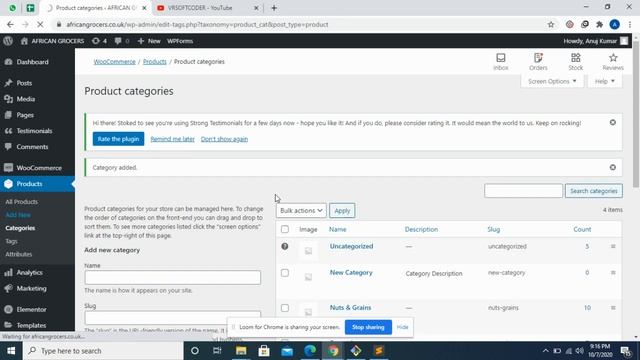640x360 pixels.
Task: Focus the category Name input field
Action: (x=172, y=277)
